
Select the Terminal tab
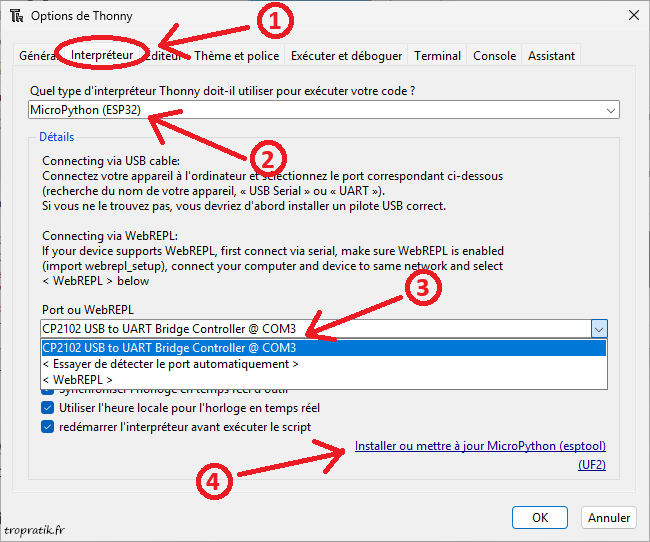pyautogui.click(x=437, y=56)
